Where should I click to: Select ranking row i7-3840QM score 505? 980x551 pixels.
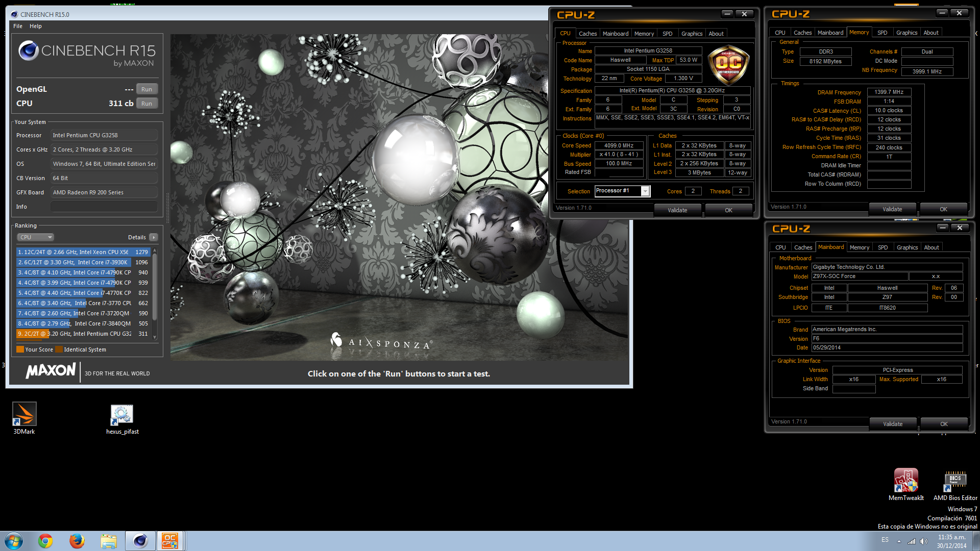click(x=84, y=323)
